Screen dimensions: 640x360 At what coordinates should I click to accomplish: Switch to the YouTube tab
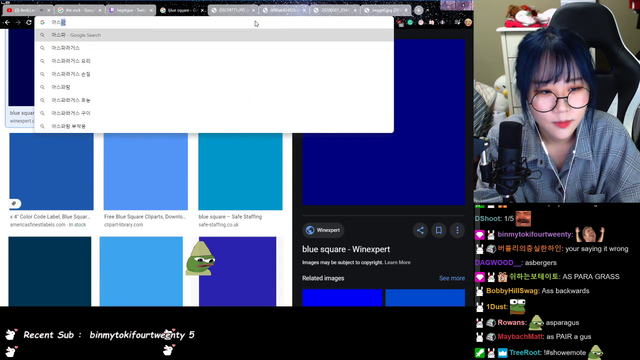coord(25,10)
